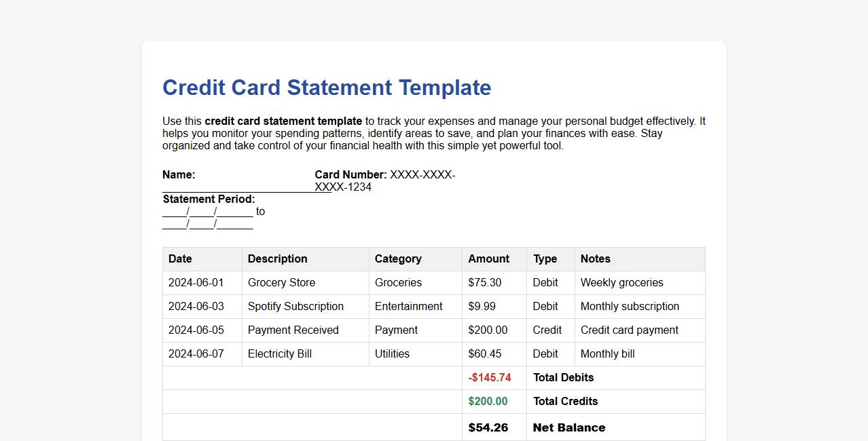Click the Weekly groceries notes cell
This screenshot has width=868, height=441.
[622, 282]
